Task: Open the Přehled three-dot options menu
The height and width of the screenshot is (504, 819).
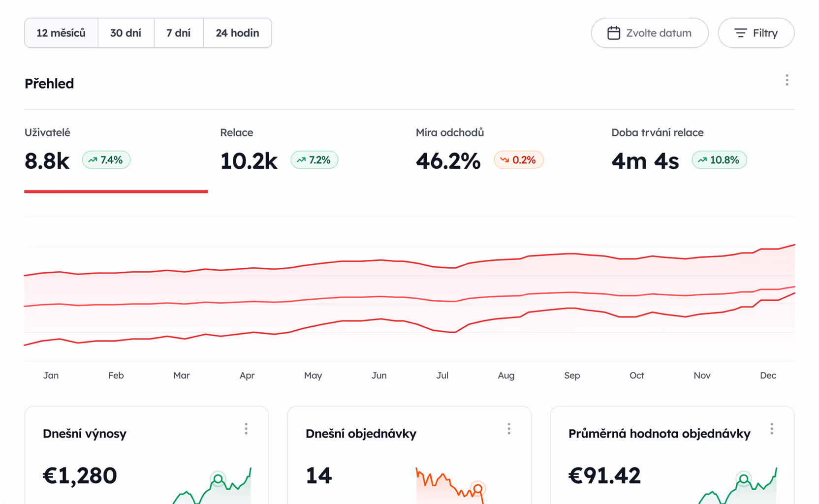Action: 787,80
